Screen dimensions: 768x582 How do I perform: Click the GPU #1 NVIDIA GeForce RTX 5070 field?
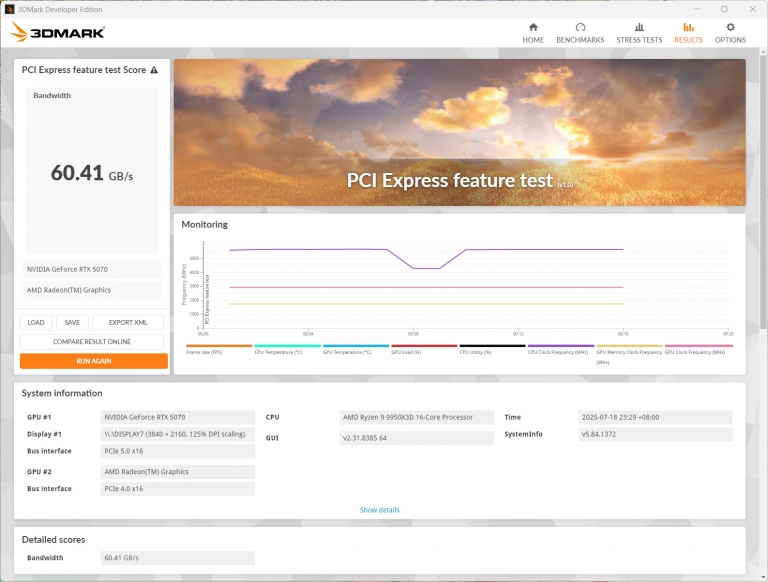pyautogui.click(x=177, y=417)
